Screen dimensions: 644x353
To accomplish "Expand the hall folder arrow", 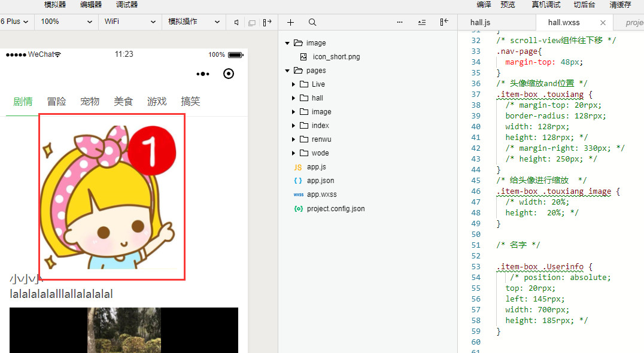I will coord(293,98).
